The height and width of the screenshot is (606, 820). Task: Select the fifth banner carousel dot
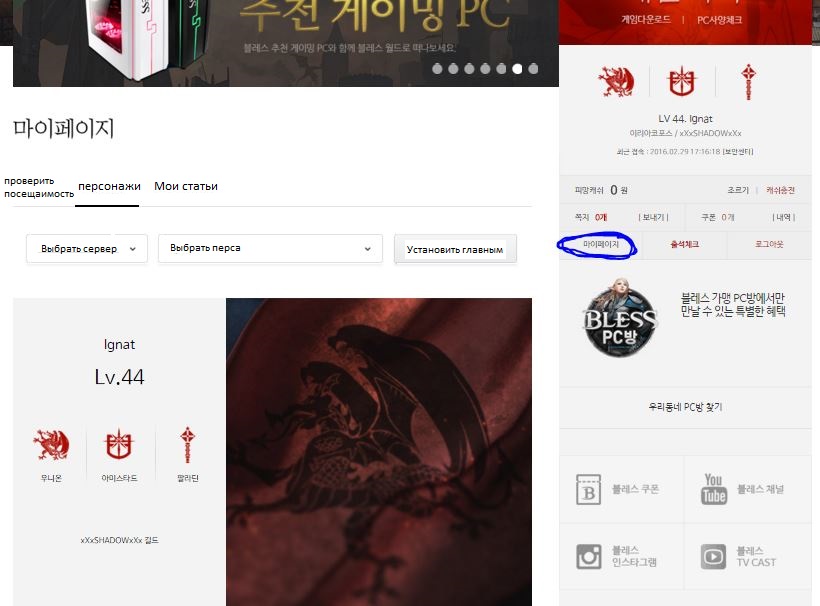(x=501, y=69)
